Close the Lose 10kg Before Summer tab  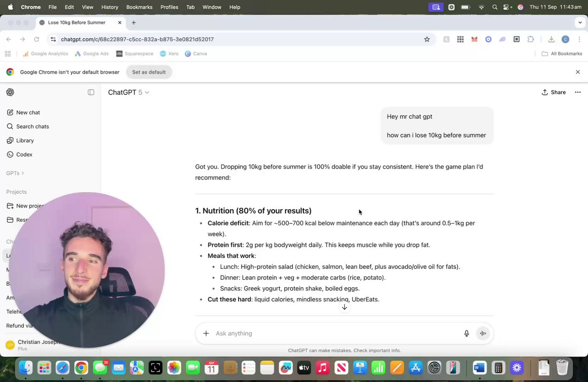tap(120, 23)
